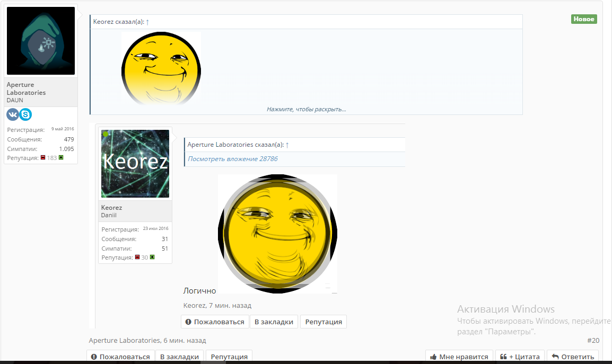
Task: Add post to multi-quote with '+ Цитата'
Action: point(520,357)
